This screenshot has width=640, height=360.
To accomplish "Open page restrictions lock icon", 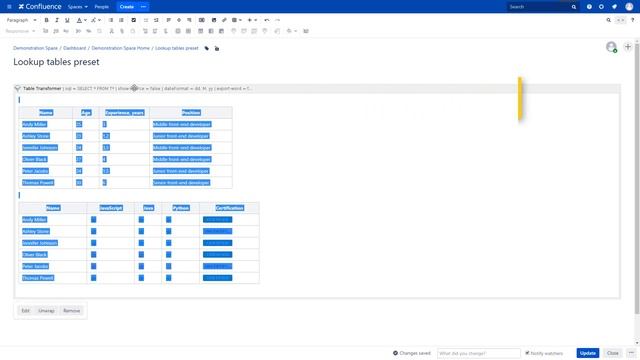I will coord(217,49).
